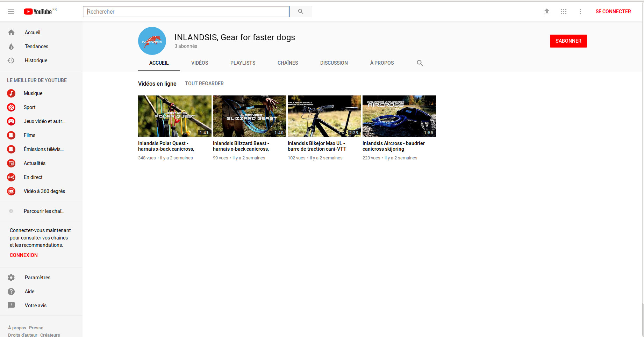
Task: Click the En direct sidebar label
Action: (x=33, y=177)
